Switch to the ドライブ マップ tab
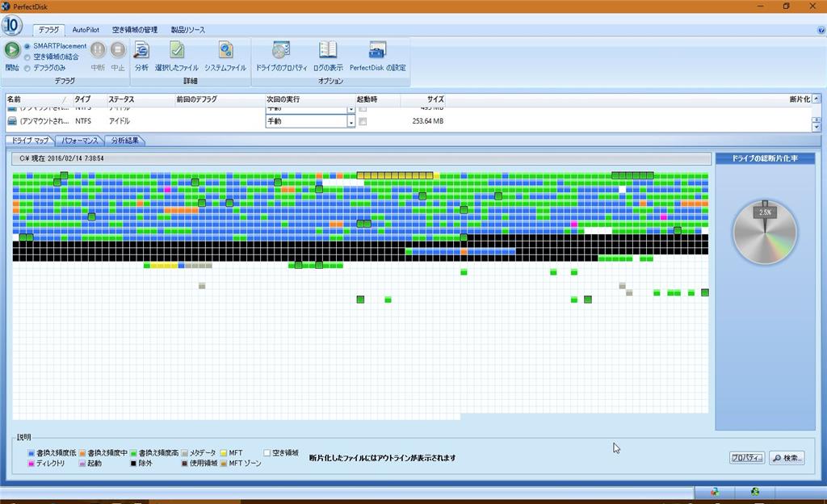This screenshot has width=827, height=504. coord(30,141)
